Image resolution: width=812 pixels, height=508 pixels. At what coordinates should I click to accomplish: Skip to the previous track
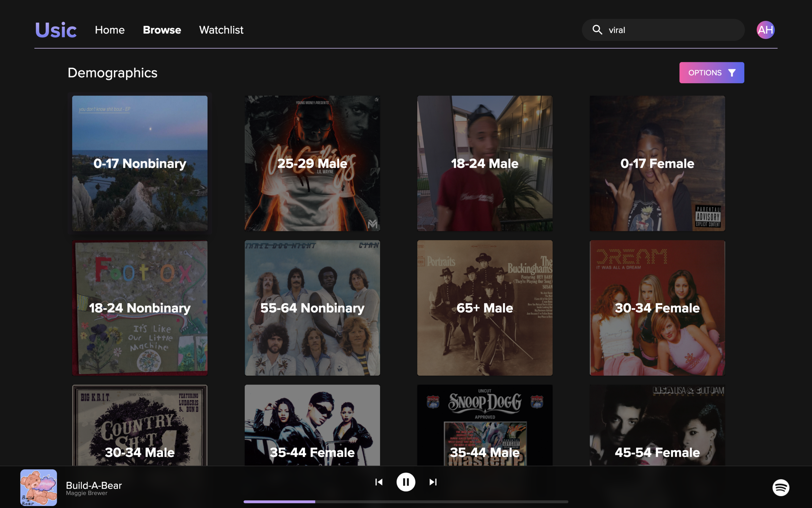click(x=379, y=482)
